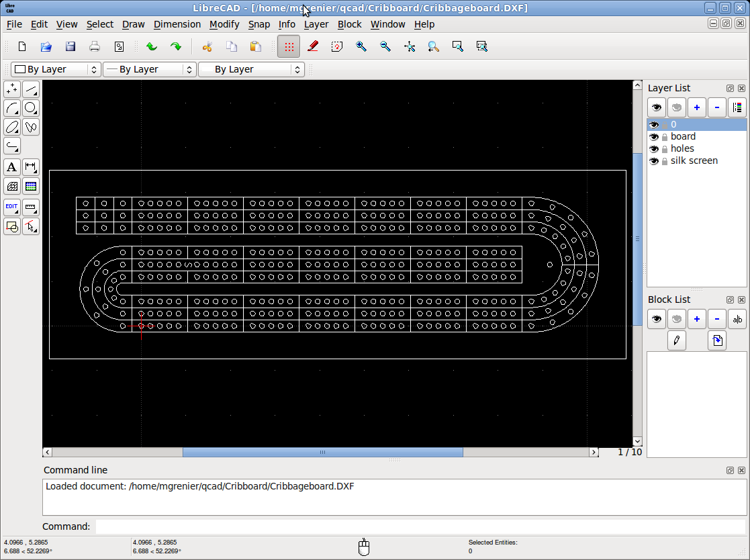This screenshot has height=560, width=750.
Task: Select the Dimension tool
Action: pyautogui.click(x=31, y=167)
